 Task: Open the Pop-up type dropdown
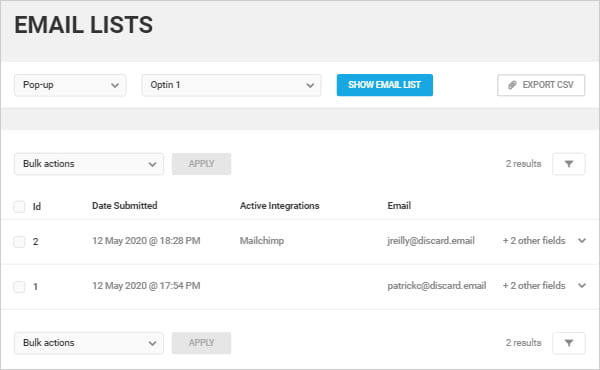tap(70, 85)
